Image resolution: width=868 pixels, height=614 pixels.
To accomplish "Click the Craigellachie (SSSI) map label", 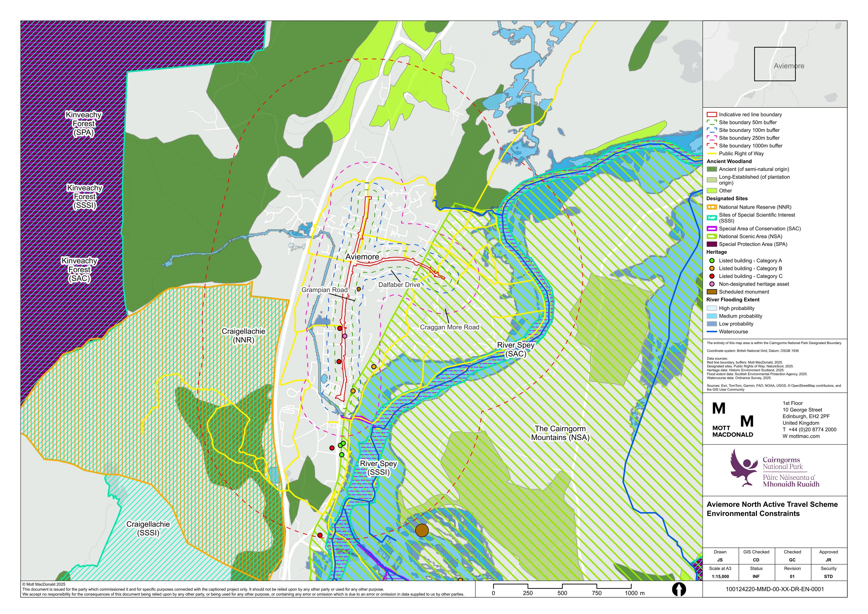I will click(x=148, y=529).
